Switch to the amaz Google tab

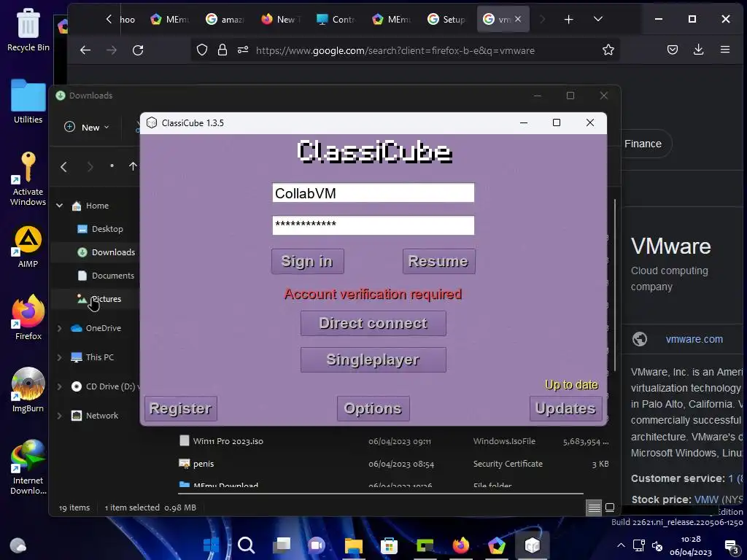coord(225,20)
